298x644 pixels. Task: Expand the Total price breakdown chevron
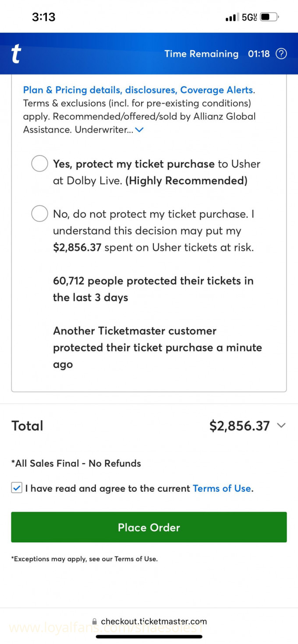point(281,426)
